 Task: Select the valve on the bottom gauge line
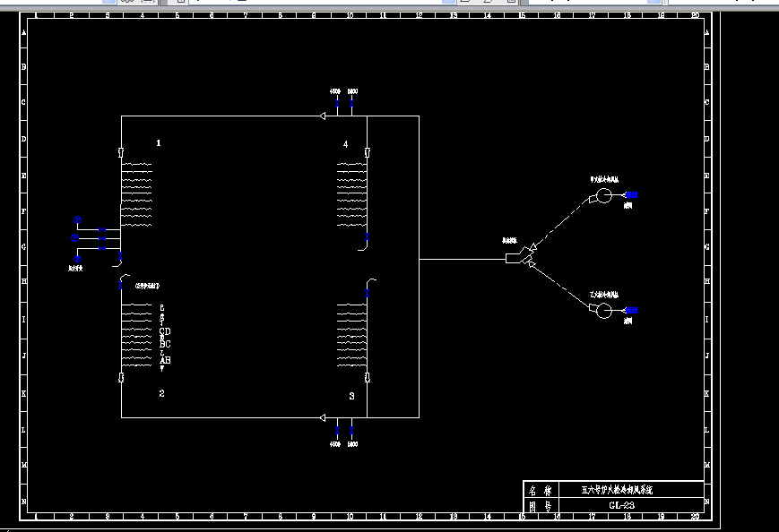(x=102, y=248)
